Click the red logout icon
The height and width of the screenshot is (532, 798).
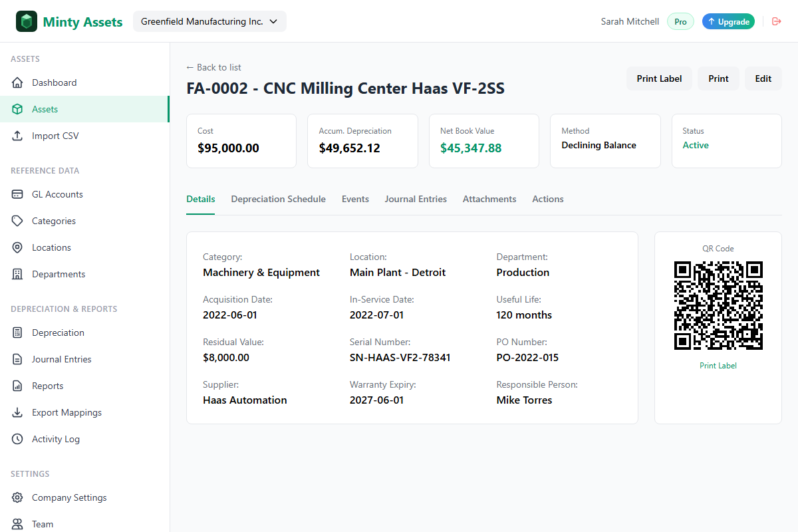coord(776,21)
